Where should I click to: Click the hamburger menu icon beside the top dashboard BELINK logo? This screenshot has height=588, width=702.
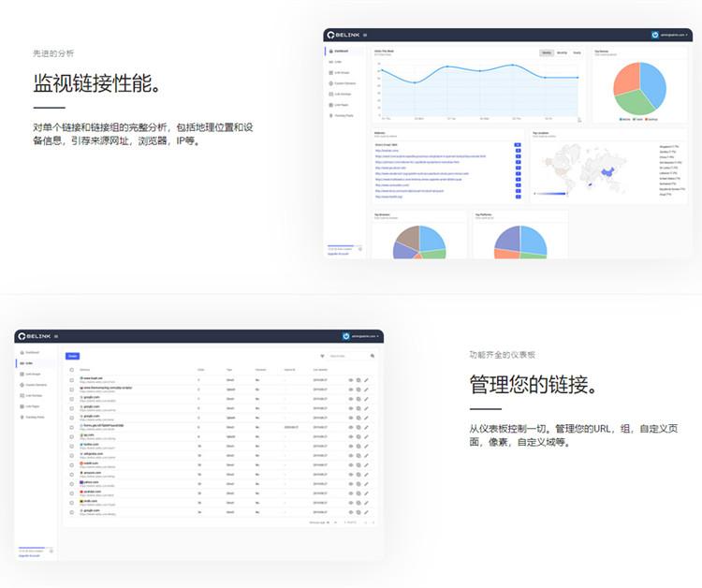tap(365, 36)
